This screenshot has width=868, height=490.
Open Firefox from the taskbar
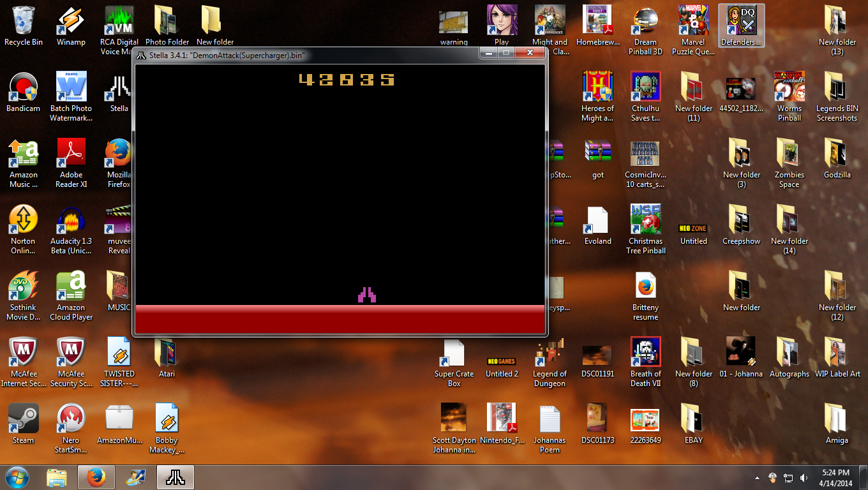[96, 477]
